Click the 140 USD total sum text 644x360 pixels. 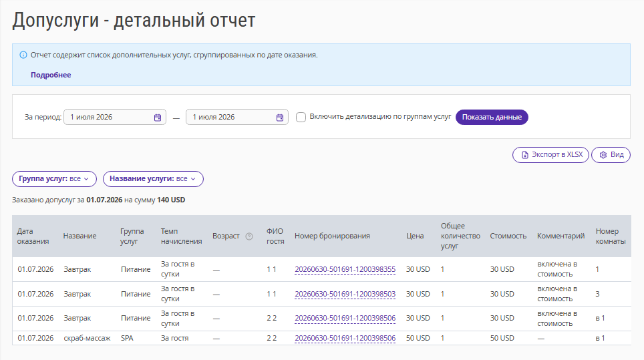tap(171, 200)
